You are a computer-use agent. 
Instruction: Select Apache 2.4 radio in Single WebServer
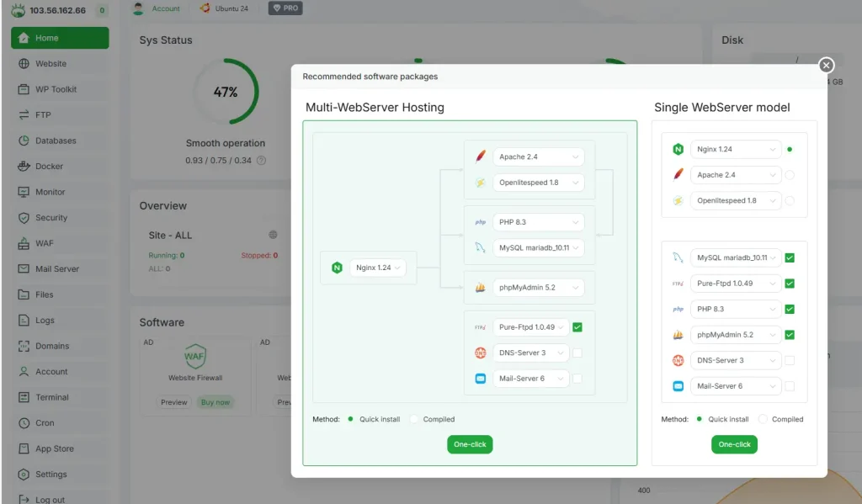(x=790, y=175)
